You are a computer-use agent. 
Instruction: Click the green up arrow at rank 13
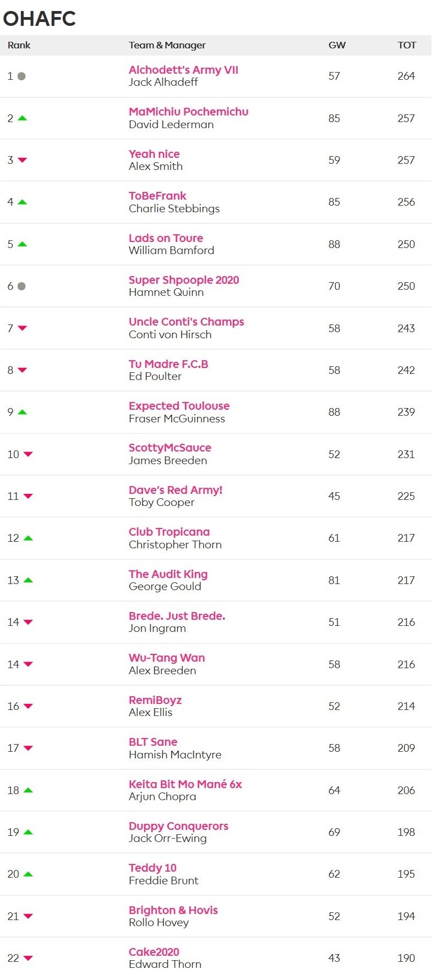point(28,580)
